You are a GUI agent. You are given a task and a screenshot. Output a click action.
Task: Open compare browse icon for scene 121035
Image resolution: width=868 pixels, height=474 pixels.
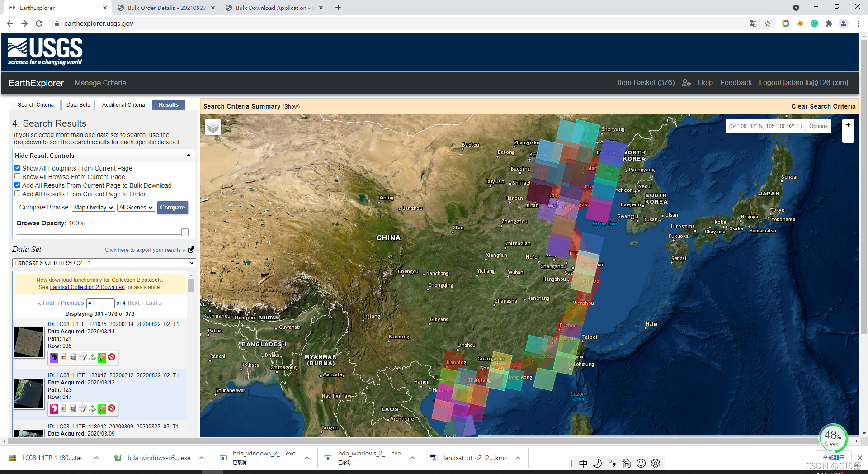pyautogui.click(x=73, y=357)
